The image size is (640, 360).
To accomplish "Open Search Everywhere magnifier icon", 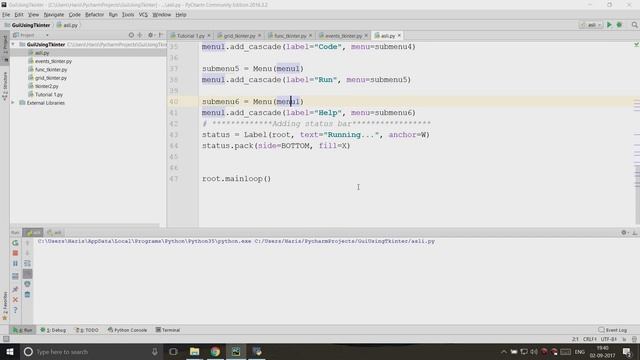I will (634, 25).
